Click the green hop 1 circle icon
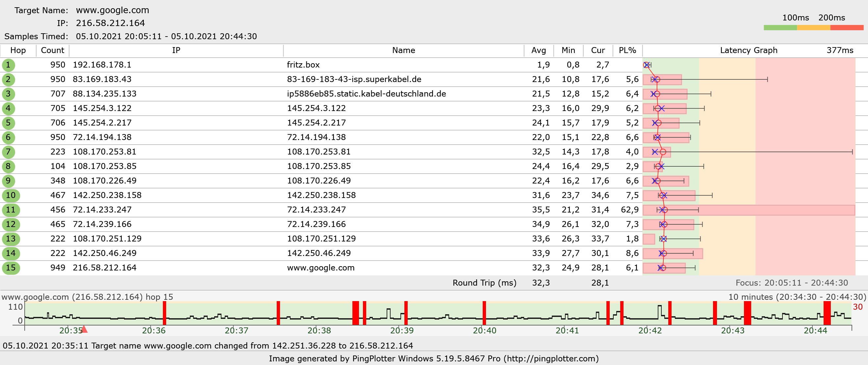 (x=9, y=65)
